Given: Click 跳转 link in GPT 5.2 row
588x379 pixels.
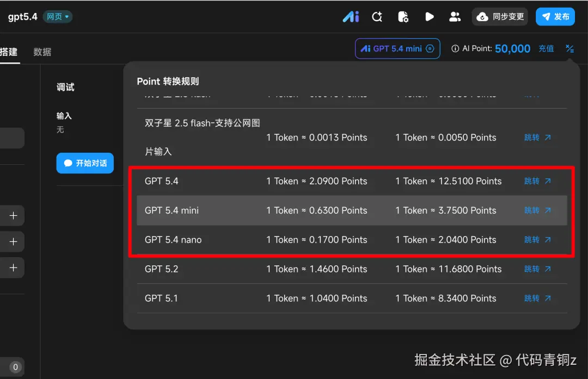Looking at the screenshot, I should (x=537, y=269).
